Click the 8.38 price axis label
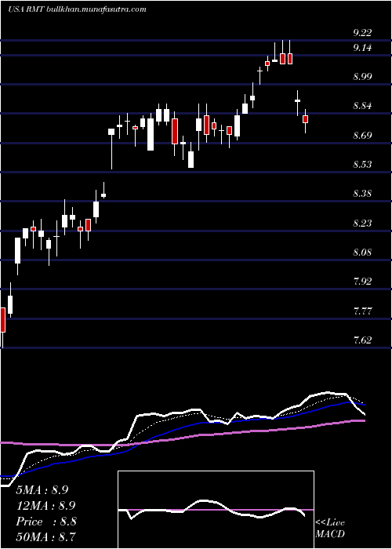The image size is (392, 549). tap(362, 194)
